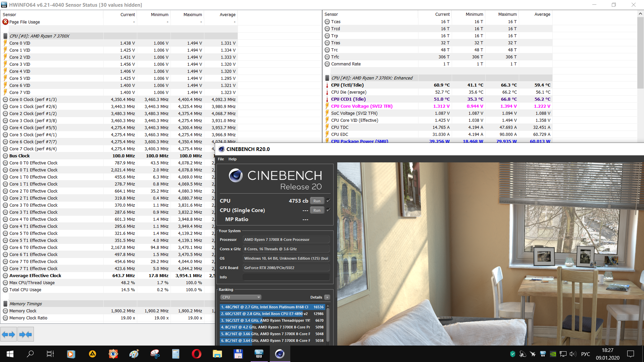Click the left panel's Current column header

[120, 14]
